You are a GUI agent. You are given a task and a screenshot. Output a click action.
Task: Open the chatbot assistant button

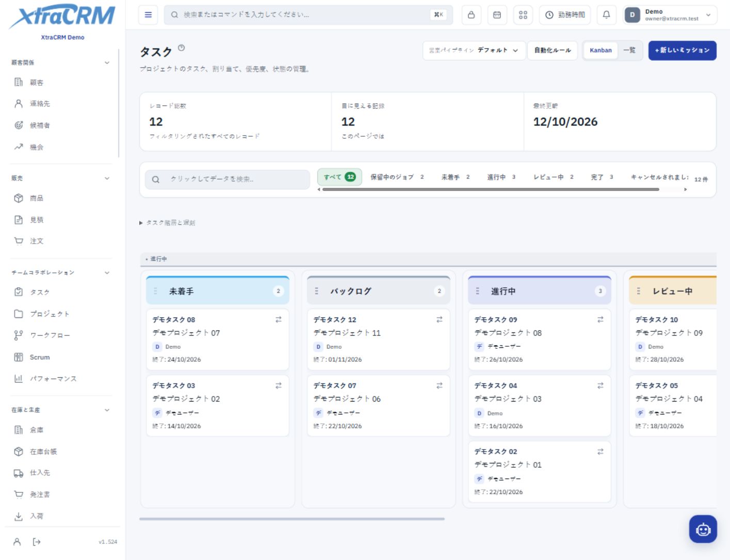tap(703, 529)
